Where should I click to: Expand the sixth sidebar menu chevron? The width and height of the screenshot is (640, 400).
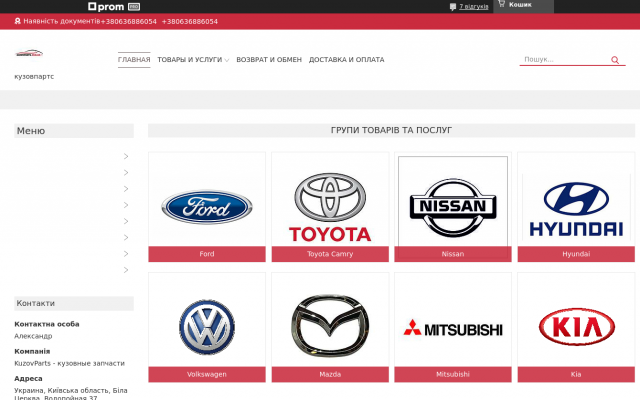(x=126, y=238)
